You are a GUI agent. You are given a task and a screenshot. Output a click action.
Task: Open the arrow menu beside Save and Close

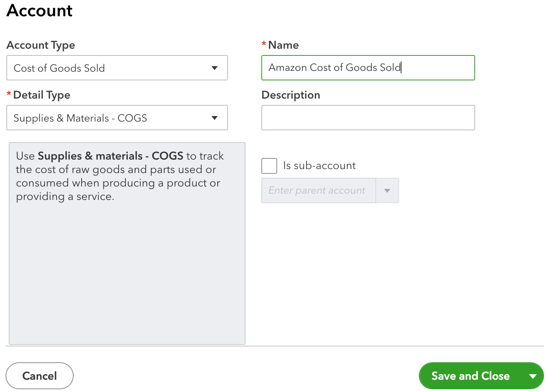point(533,376)
